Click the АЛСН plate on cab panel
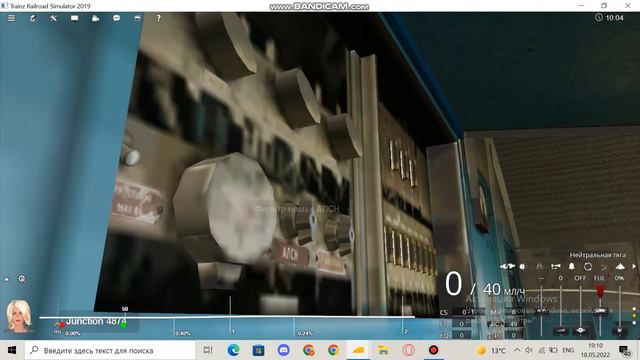The height and width of the screenshot is (360, 640). 290,255
